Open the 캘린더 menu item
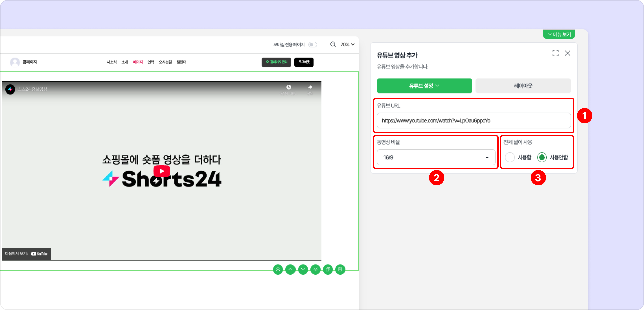The height and width of the screenshot is (310, 644). coord(181,62)
